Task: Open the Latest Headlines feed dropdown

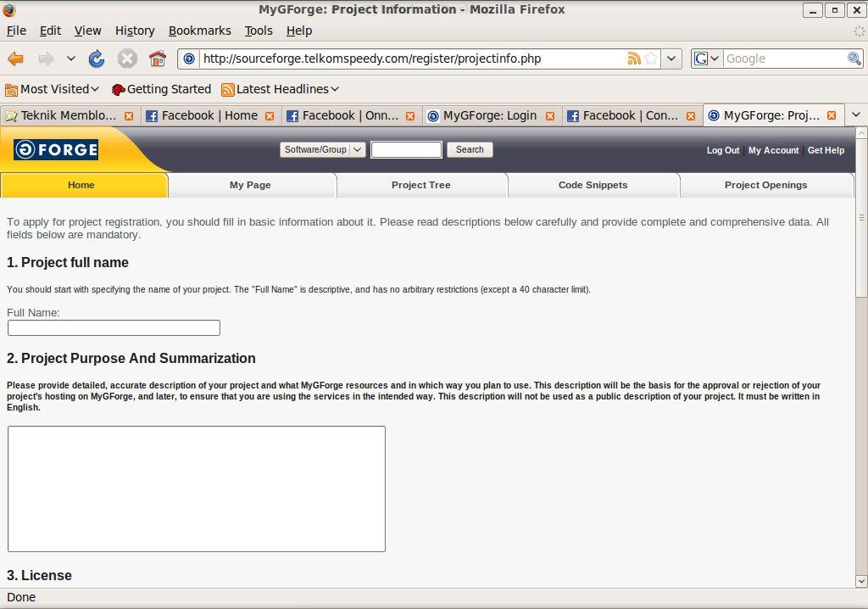Action: [x=281, y=89]
